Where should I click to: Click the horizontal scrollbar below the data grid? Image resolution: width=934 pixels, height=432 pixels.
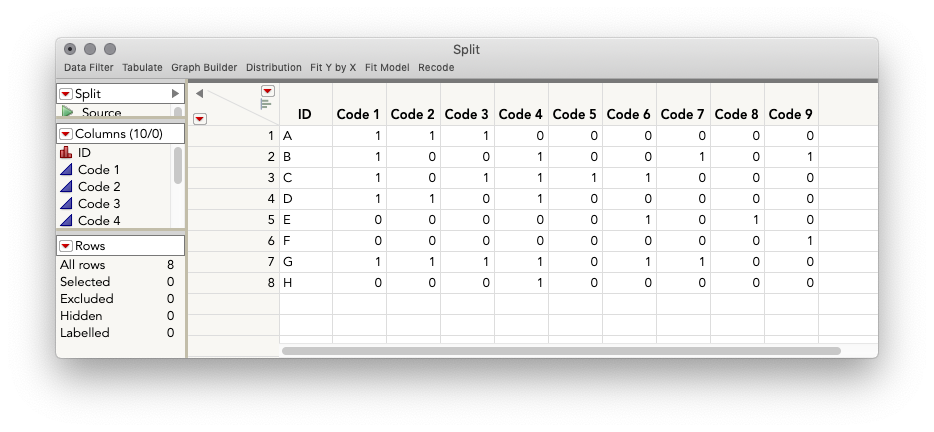coord(561,351)
